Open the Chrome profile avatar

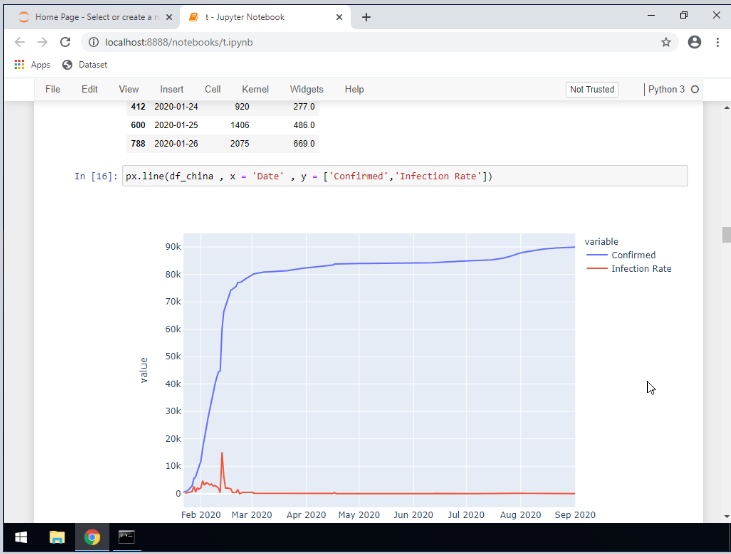694,42
